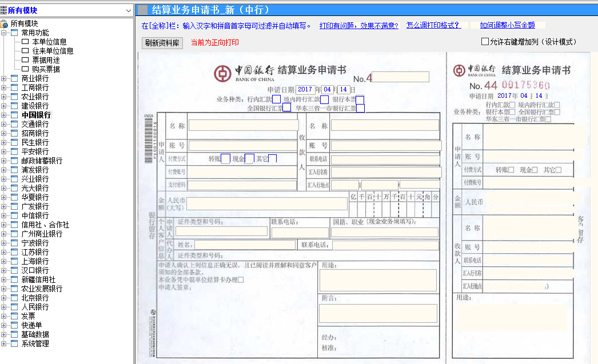Click the 附言 text box
Image resolution: width=598 pixels, height=364 pixels.
tap(378, 313)
